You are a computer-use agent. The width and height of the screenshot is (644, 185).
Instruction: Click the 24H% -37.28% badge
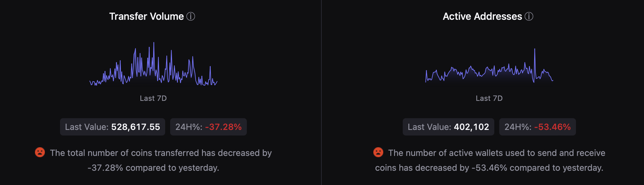click(x=208, y=127)
